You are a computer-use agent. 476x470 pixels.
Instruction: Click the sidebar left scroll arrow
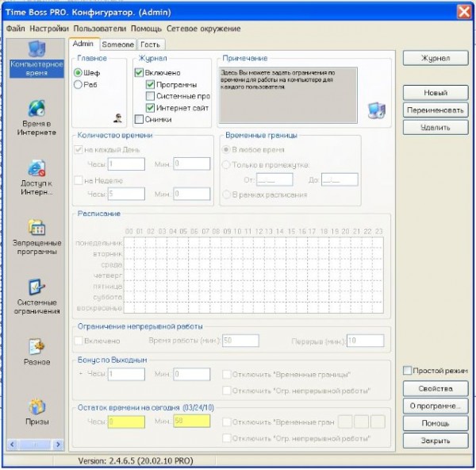(12, 445)
